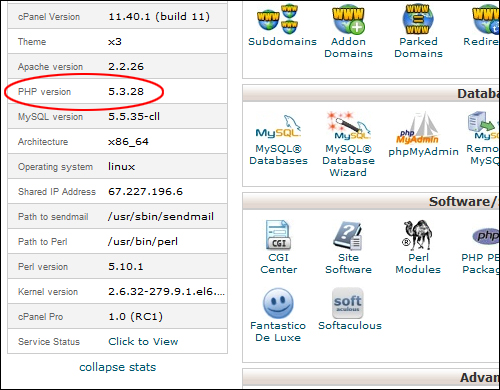Open the Remote MySQL server icon
This screenshot has width=500, height=390.
pyautogui.click(x=484, y=125)
